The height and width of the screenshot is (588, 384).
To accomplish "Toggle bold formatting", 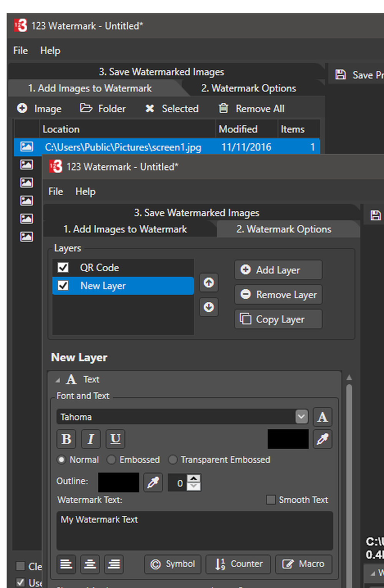I will [66, 439].
